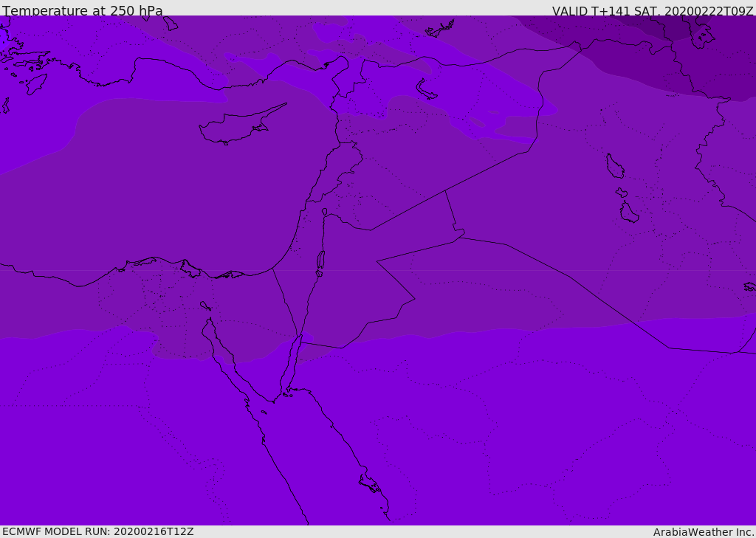Image resolution: width=756 pixels, height=538 pixels.
Task: Click the Dead Sea outline on the map
Action: [320, 263]
